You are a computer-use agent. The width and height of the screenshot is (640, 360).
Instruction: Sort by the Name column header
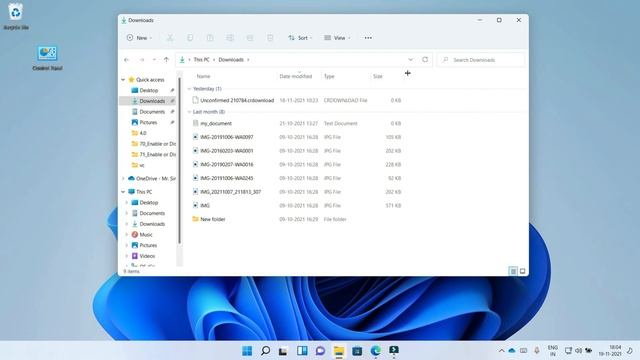[x=203, y=76]
